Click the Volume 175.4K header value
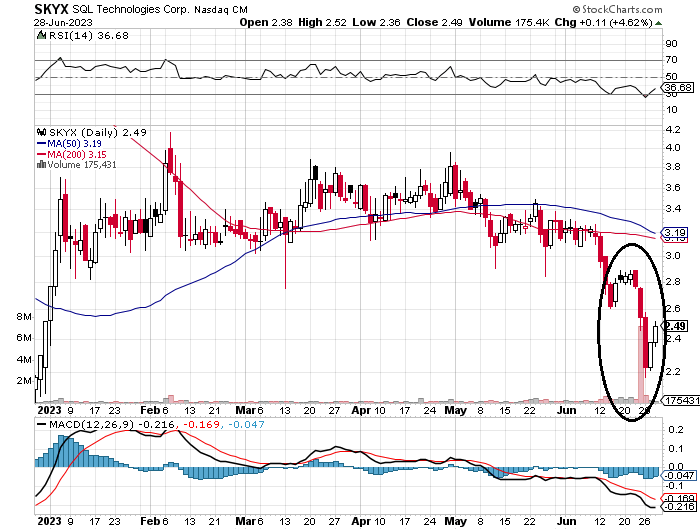The width and height of the screenshot is (700, 530). 509,22
